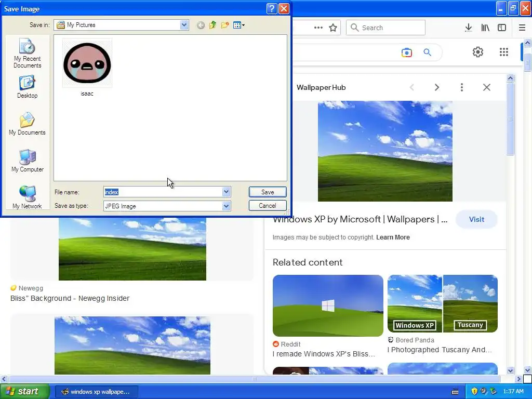The image size is (532, 399).
Task: Open I remade Windows XP's Bliss link
Action: pyautogui.click(x=324, y=354)
